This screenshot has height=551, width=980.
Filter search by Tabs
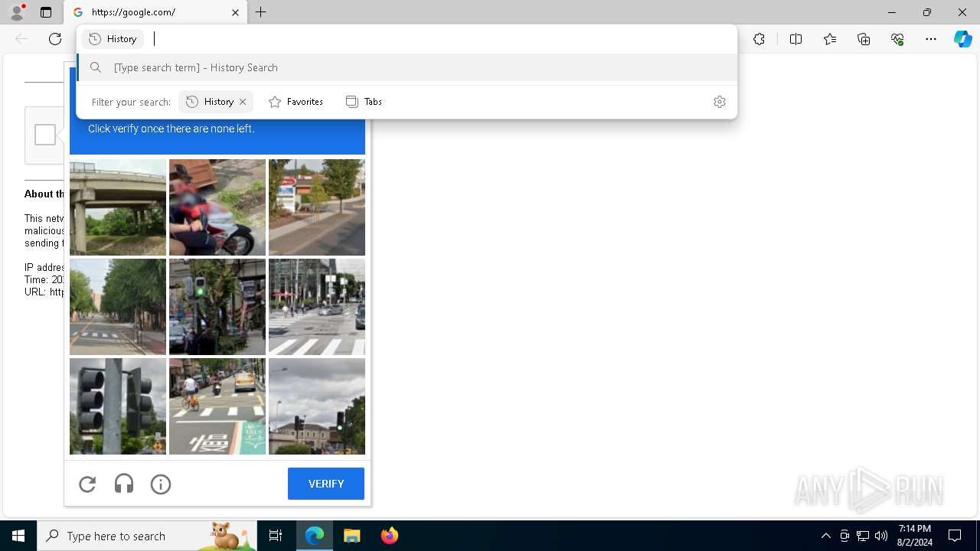click(x=364, y=102)
